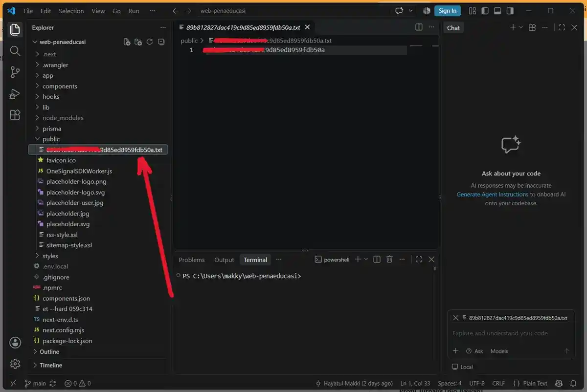Go back in navigation history
Image resolution: width=587 pixels, height=392 pixels.
176,11
